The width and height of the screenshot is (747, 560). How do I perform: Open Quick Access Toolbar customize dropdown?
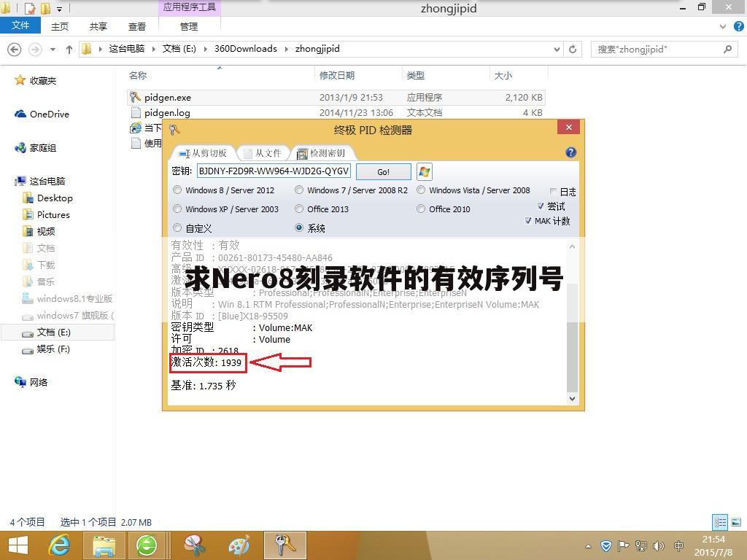tap(59, 9)
